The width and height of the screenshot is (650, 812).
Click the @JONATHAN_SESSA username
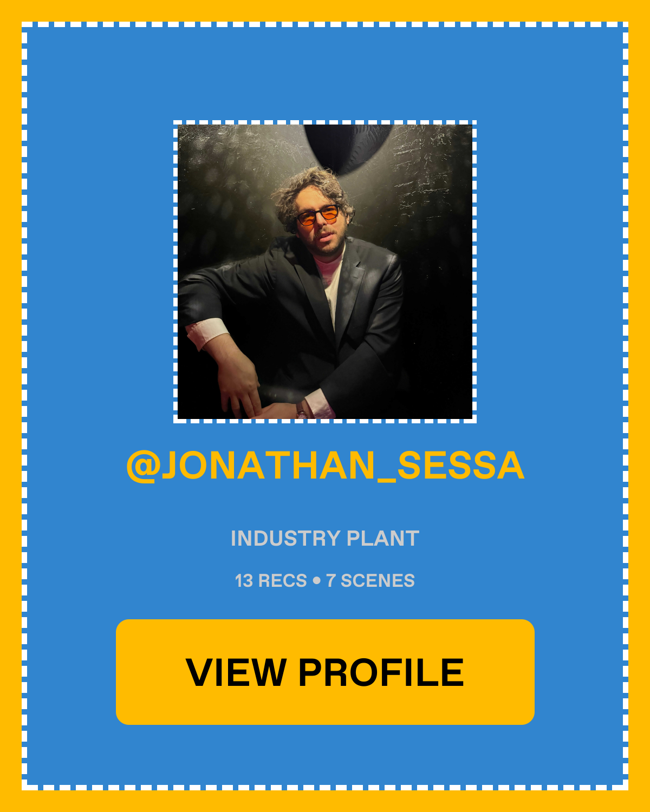[x=325, y=466]
